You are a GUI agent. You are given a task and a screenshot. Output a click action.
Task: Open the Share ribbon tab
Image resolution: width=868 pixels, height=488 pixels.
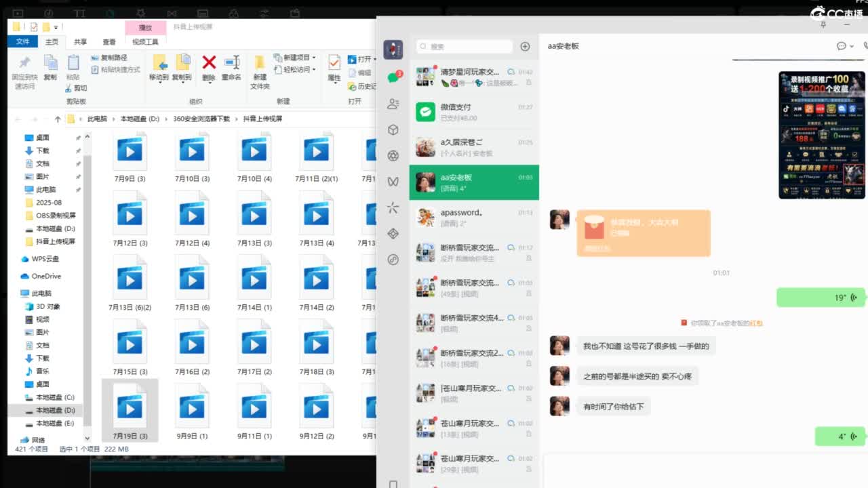(x=80, y=42)
